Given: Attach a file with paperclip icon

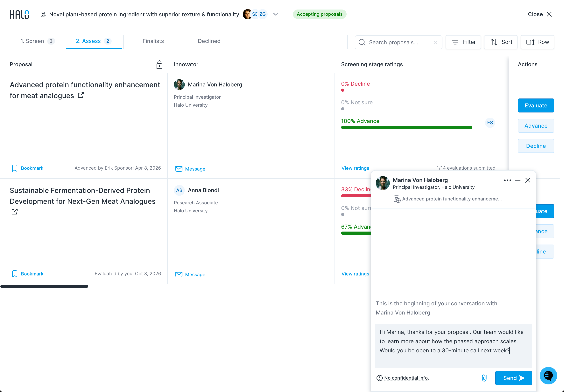Looking at the screenshot, I should 484,378.
